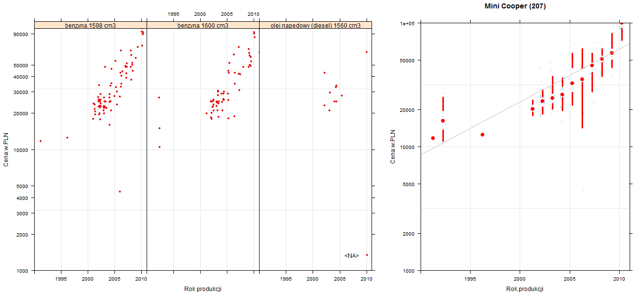Click the 2005 label above the 1600 cm3 panel
The width and height of the screenshot is (644, 297).
227,14
